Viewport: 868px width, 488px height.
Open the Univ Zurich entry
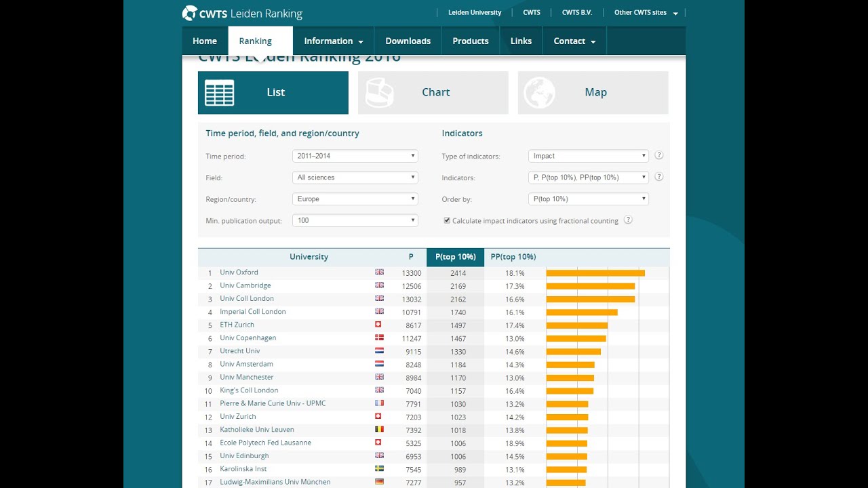point(238,417)
